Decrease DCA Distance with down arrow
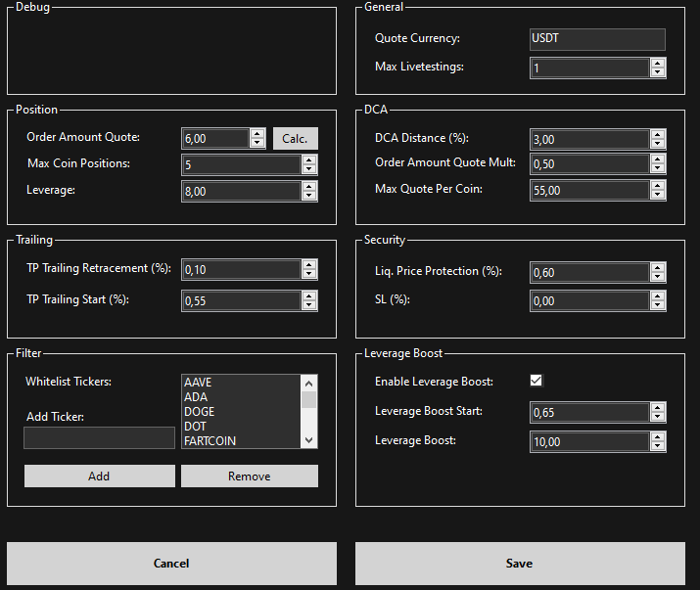Image resolution: width=700 pixels, height=590 pixels. (658, 144)
